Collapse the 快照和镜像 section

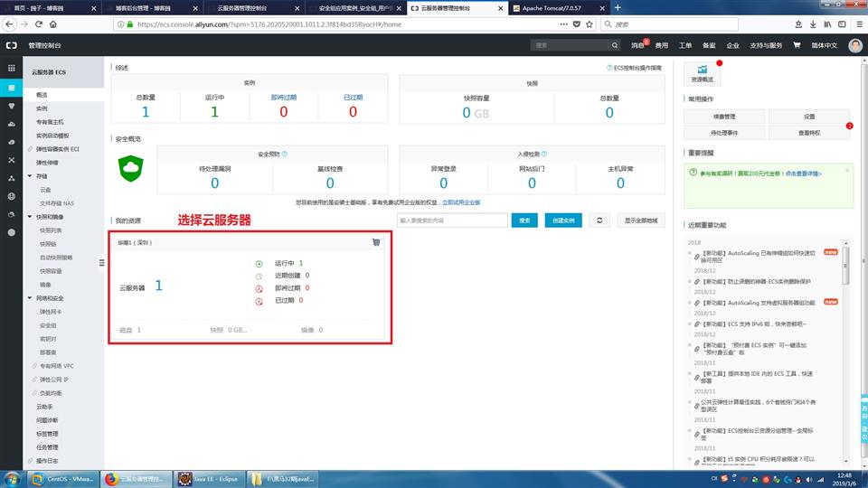pos(30,217)
